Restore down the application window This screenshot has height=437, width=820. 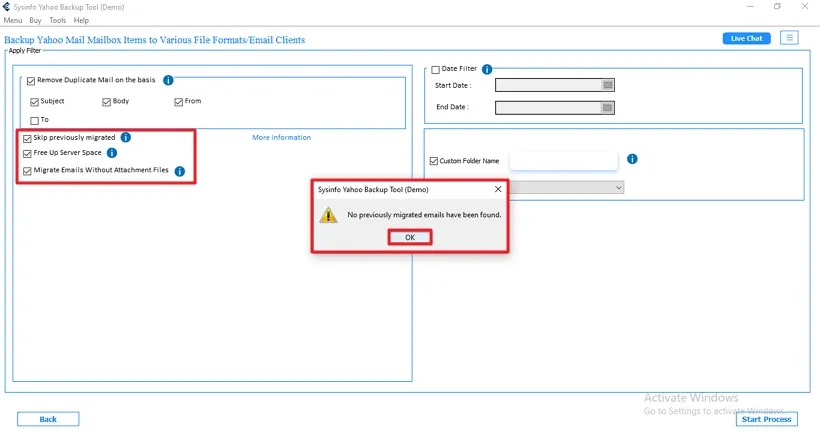pyautogui.click(x=777, y=6)
